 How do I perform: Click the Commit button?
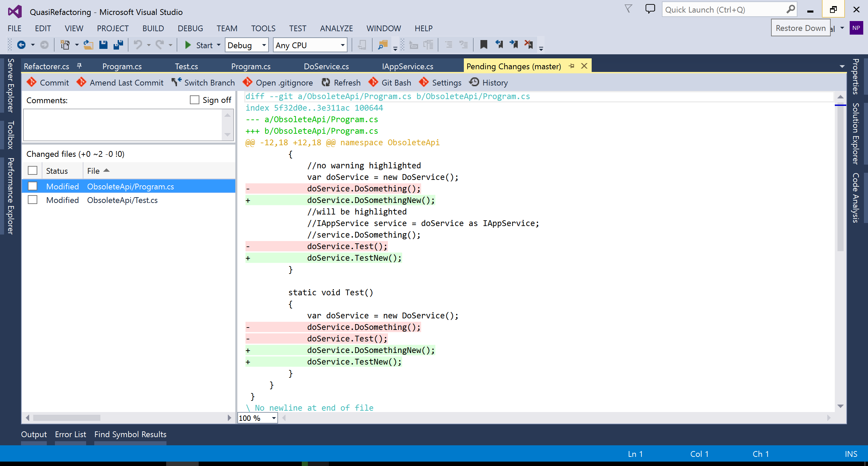(48, 82)
